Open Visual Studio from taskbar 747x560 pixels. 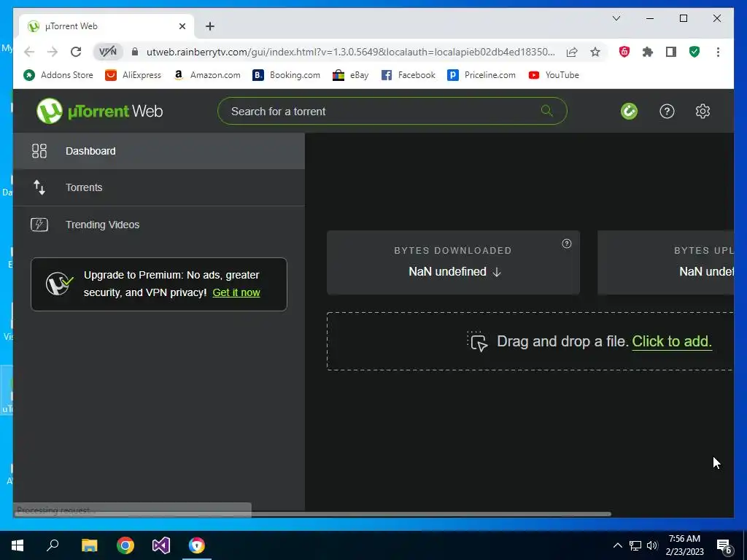click(x=161, y=545)
